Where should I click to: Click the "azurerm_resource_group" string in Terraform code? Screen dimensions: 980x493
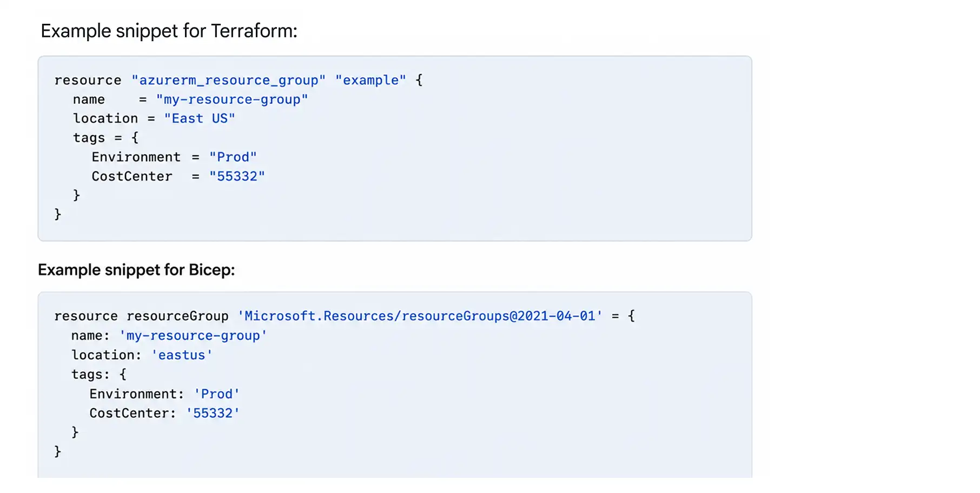pos(228,80)
